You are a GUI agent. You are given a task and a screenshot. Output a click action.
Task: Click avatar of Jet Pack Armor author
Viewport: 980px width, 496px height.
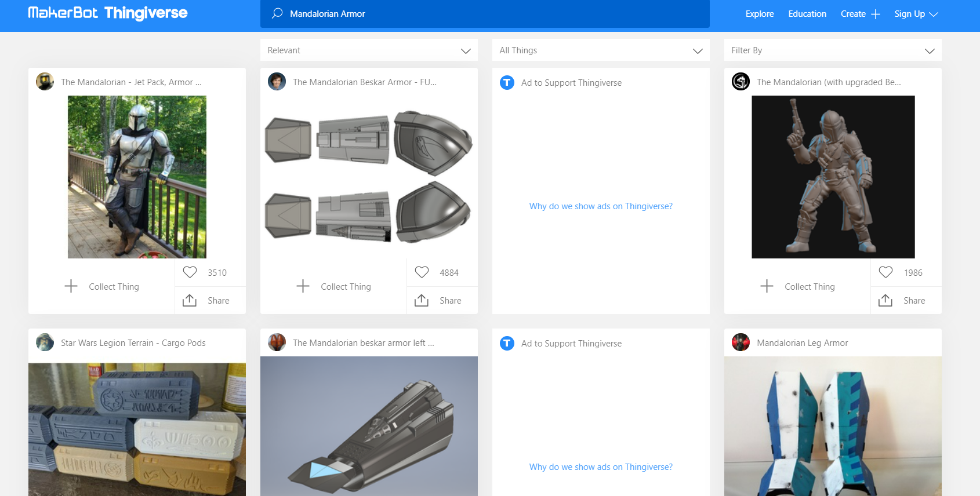click(45, 82)
